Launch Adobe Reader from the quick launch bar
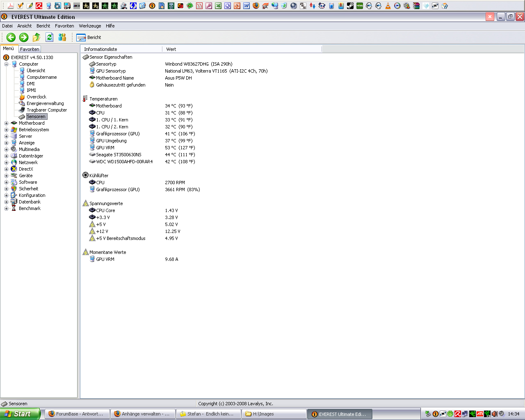The width and height of the screenshot is (525, 420). pos(11,6)
